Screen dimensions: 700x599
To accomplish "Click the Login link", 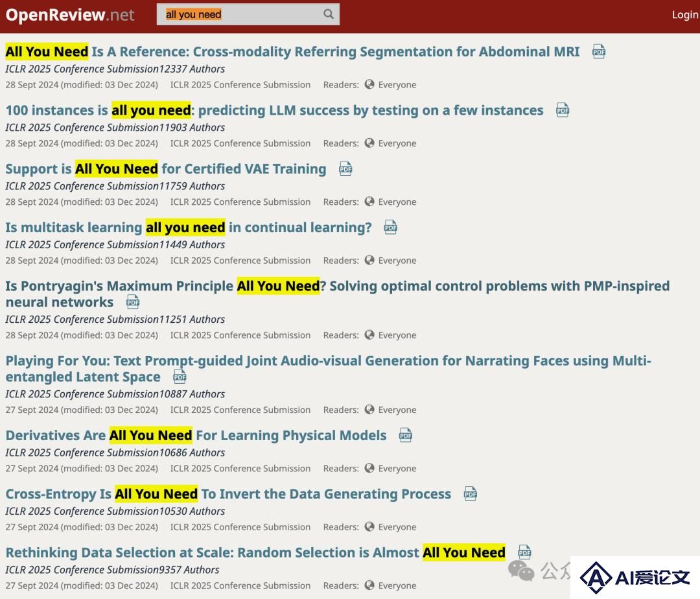I will (x=685, y=15).
